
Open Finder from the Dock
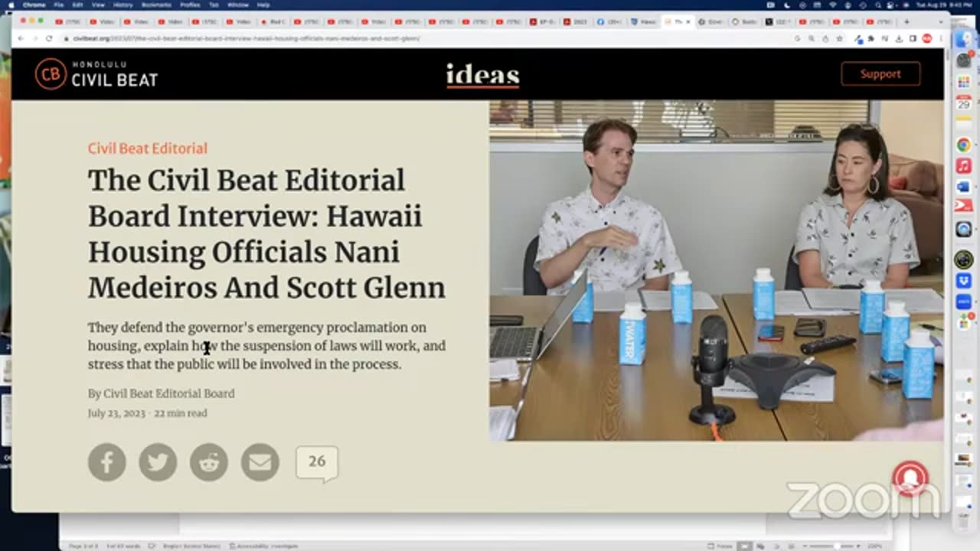(x=963, y=38)
